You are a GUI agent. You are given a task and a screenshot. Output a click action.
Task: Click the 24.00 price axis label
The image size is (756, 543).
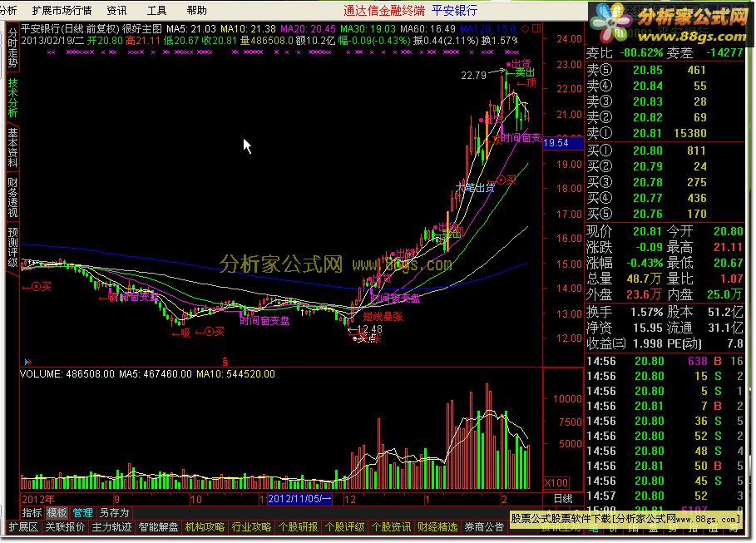[569, 38]
